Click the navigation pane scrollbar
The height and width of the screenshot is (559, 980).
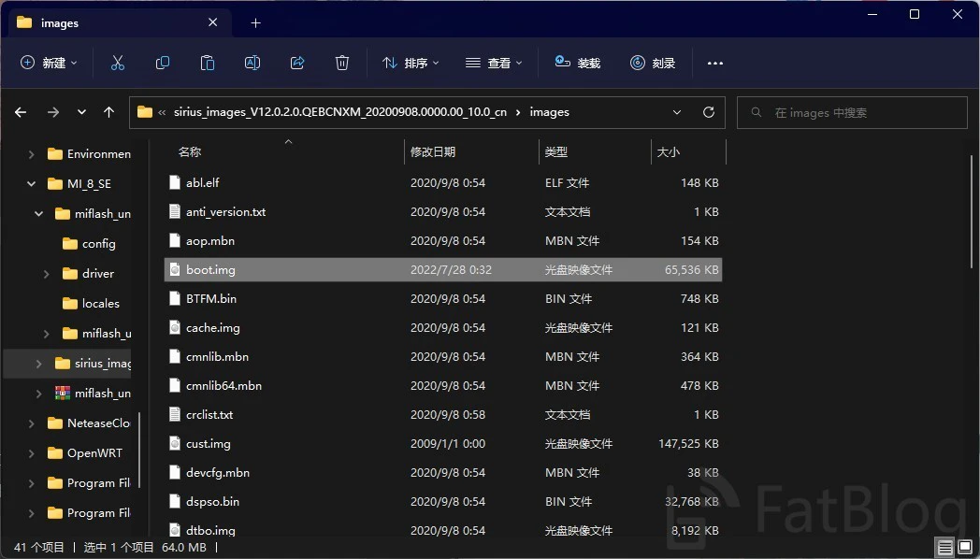click(138, 450)
